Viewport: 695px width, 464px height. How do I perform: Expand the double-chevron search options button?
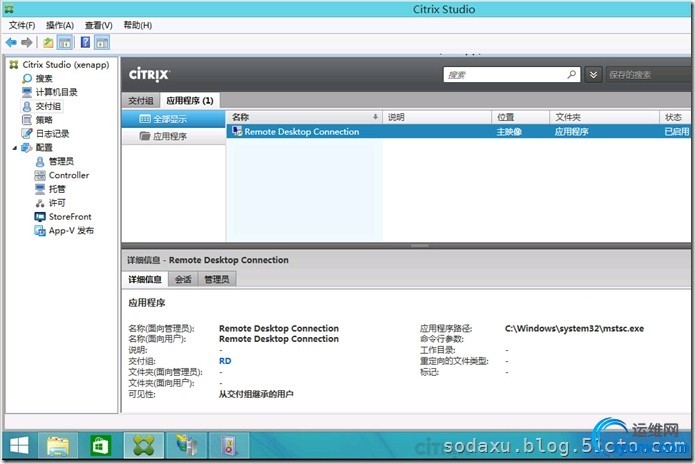[x=593, y=74]
